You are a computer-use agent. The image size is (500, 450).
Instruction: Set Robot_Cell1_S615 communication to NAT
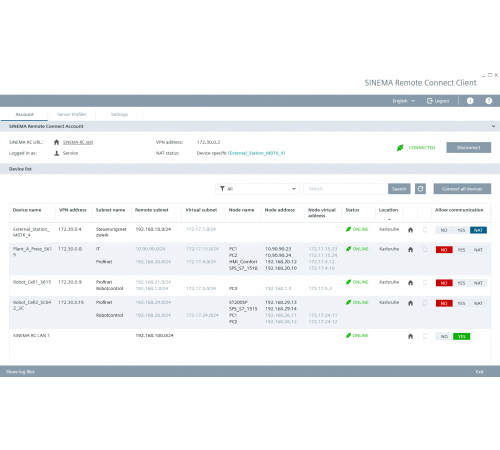pyautogui.click(x=478, y=283)
